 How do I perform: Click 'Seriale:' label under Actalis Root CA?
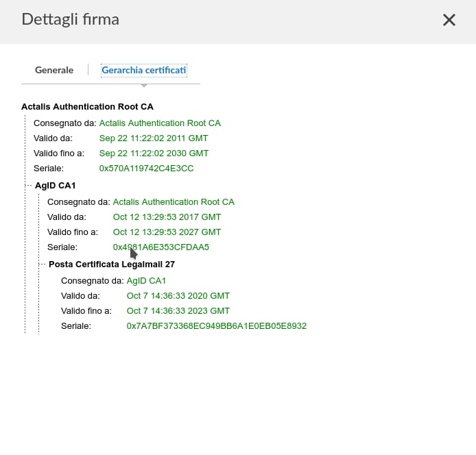coord(49,169)
